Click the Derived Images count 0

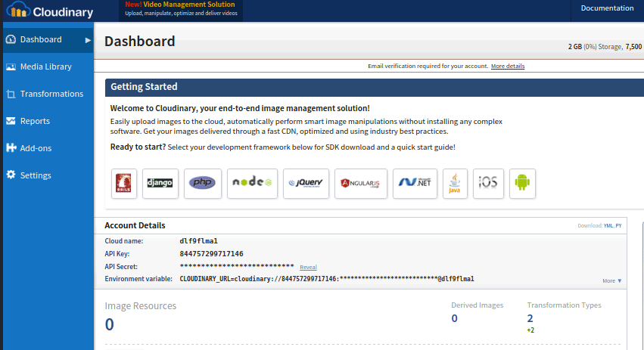(454, 318)
